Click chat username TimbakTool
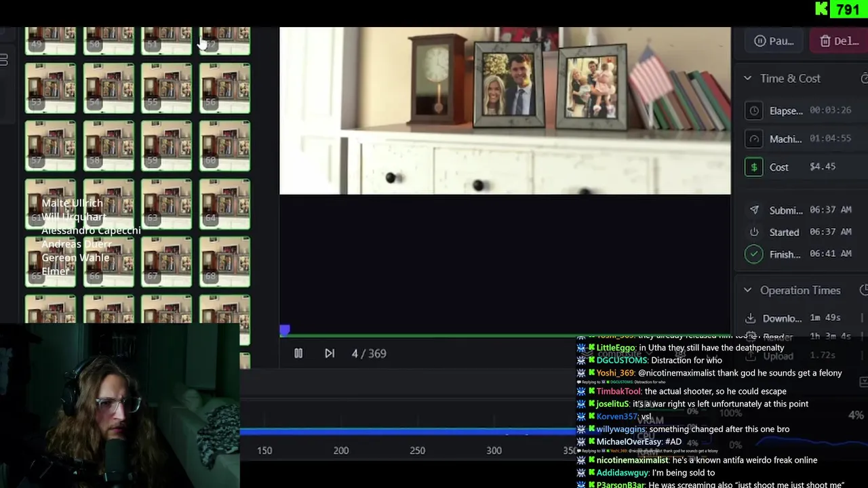 (x=618, y=392)
